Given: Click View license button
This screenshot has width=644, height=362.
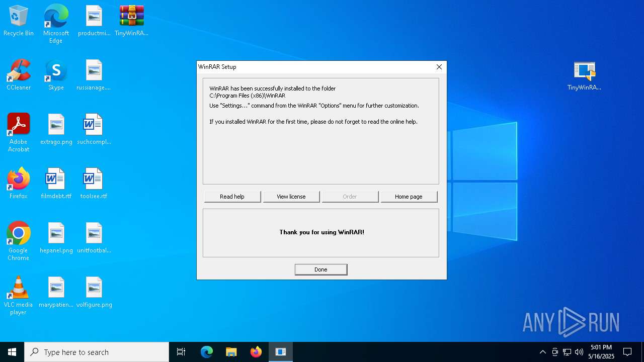Looking at the screenshot, I should (x=291, y=197).
